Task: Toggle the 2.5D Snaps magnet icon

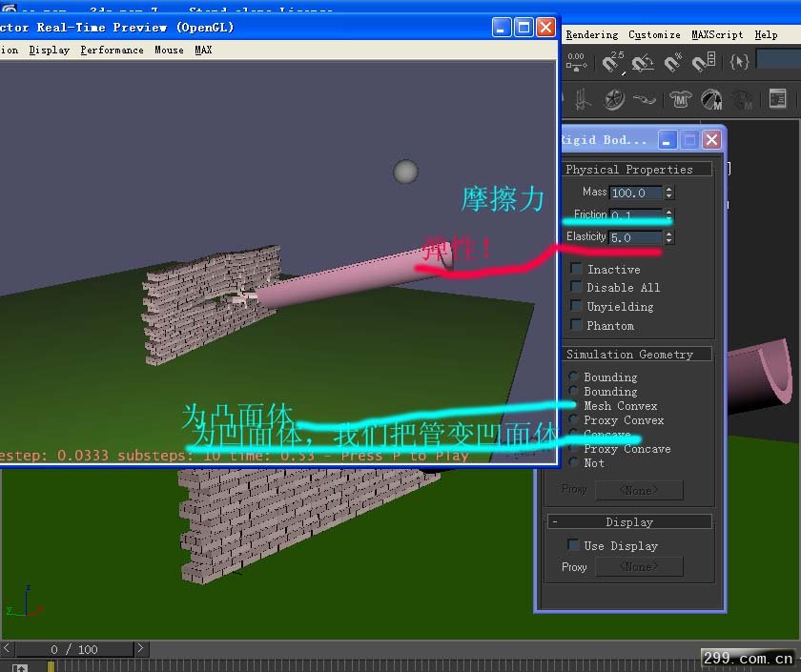Action: pos(613,62)
